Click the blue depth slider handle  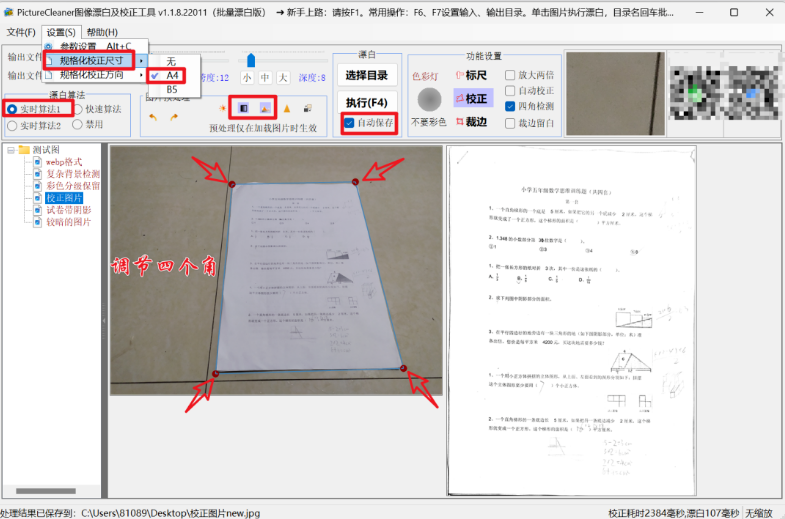point(251,61)
